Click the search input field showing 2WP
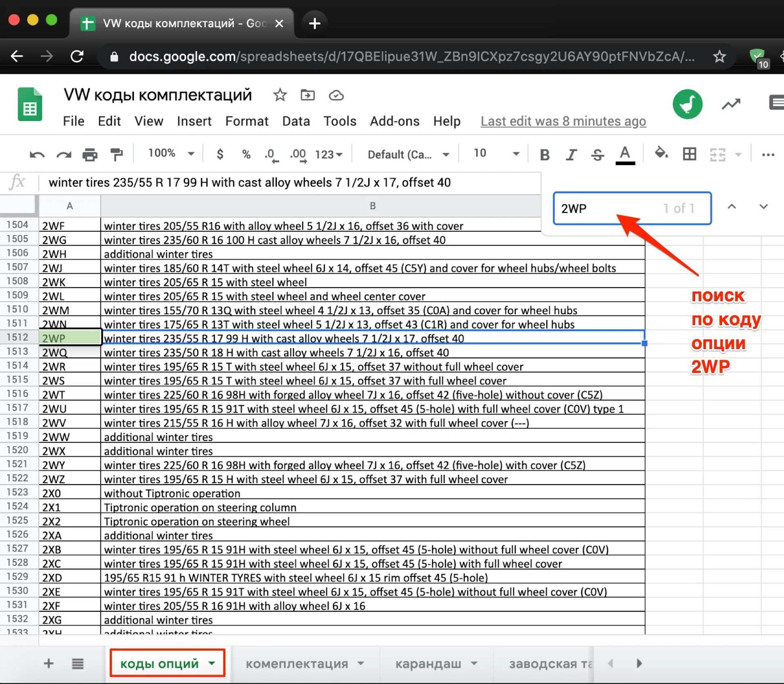 pyautogui.click(x=631, y=207)
